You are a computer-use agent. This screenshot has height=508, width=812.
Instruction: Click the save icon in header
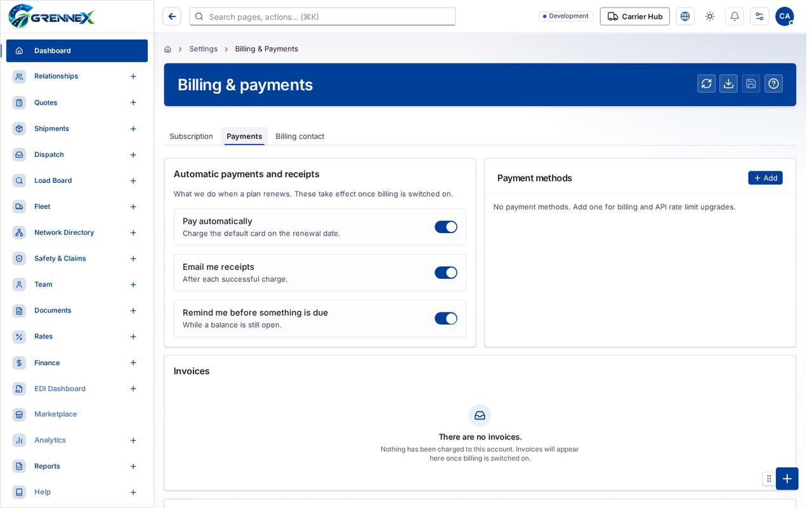tap(751, 84)
